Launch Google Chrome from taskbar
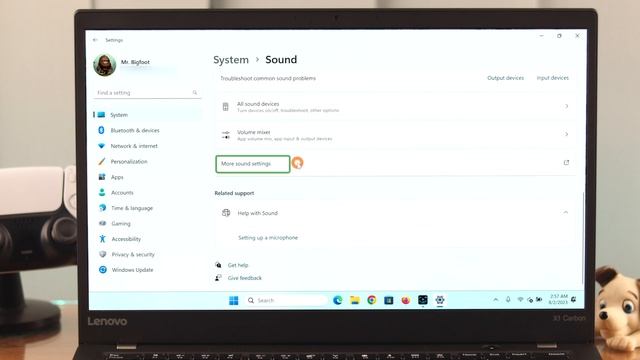 pos(371,300)
